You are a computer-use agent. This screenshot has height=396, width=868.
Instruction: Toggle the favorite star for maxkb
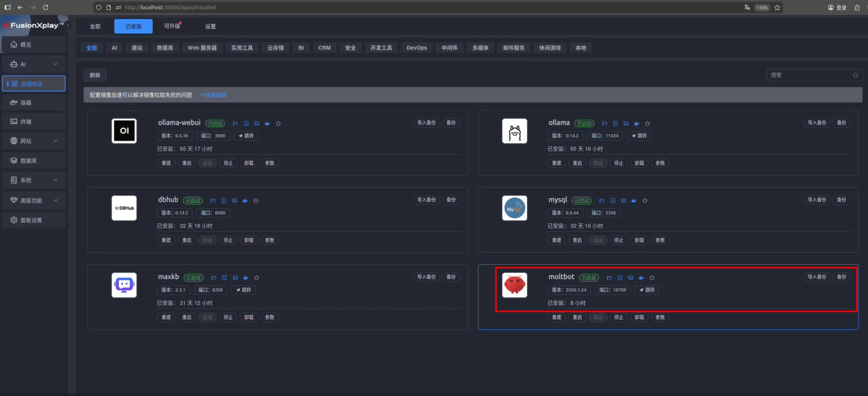pyautogui.click(x=257, y=278)
